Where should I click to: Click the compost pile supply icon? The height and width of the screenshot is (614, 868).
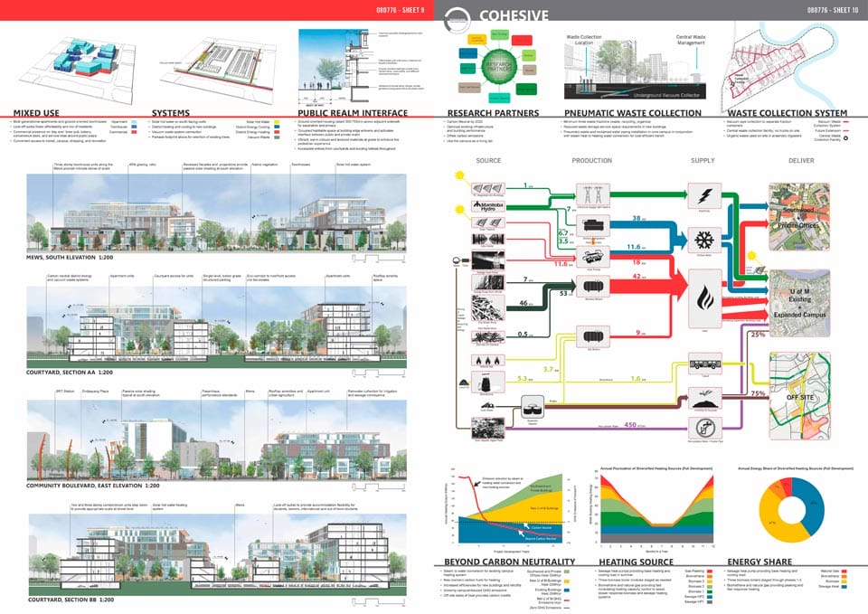coord(704,398)
